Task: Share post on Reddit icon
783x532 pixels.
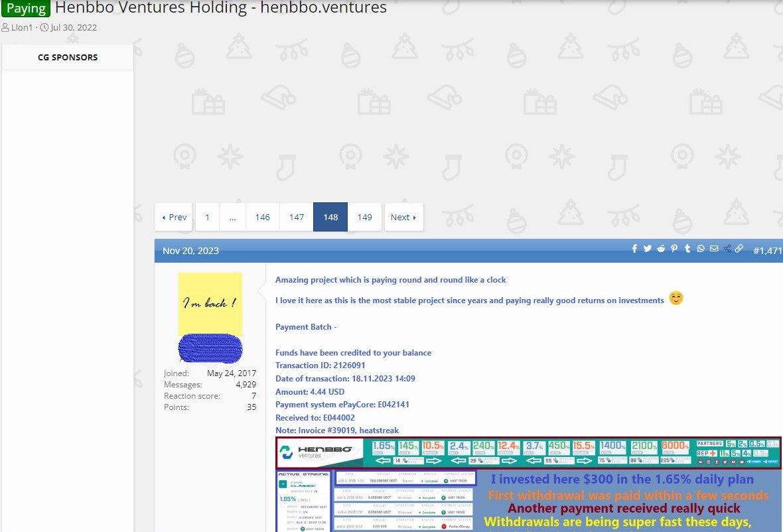Action: (661, 249)
